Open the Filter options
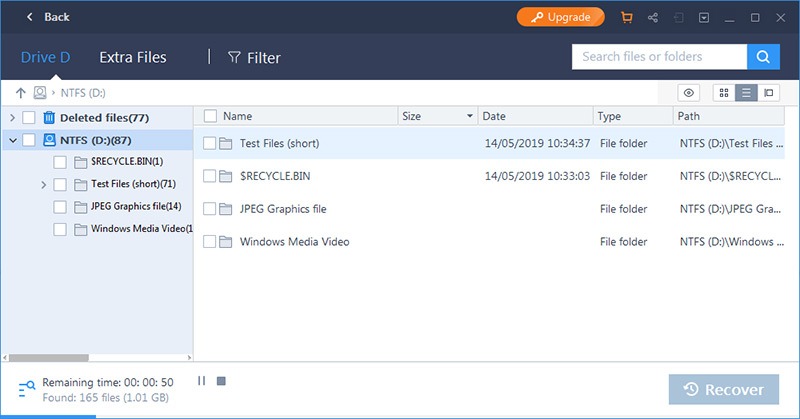 (x=254, y=58)
